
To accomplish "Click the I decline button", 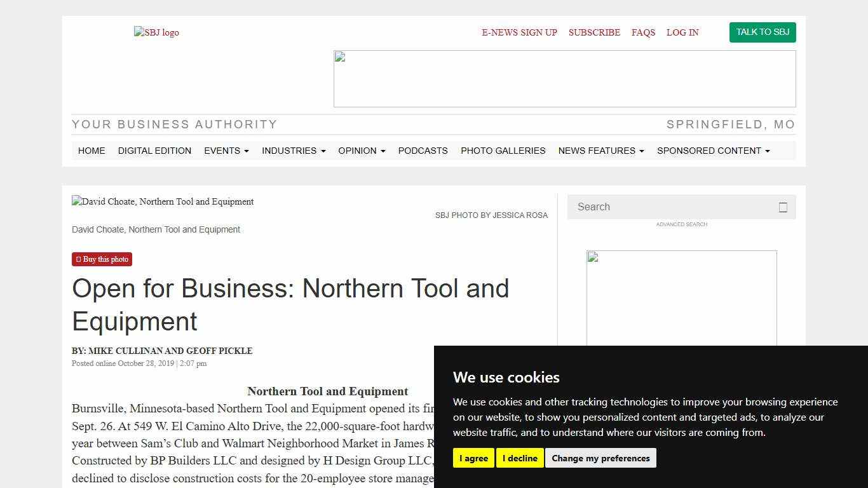I will pos(520,457).
